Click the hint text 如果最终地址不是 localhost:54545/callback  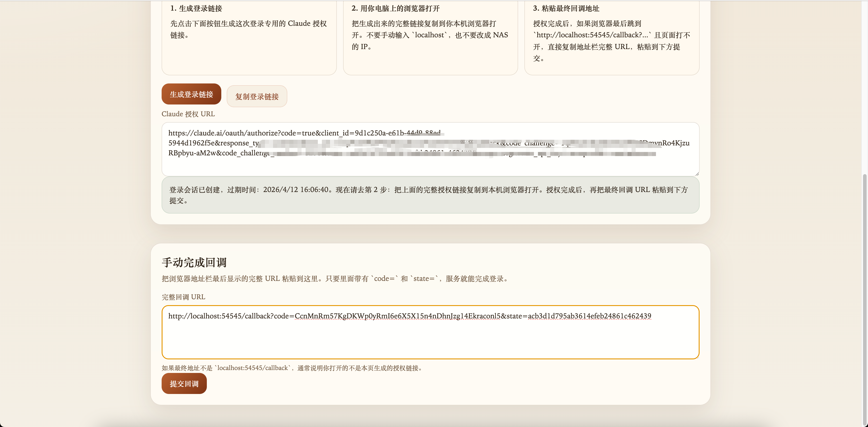[x=292, y=368]
